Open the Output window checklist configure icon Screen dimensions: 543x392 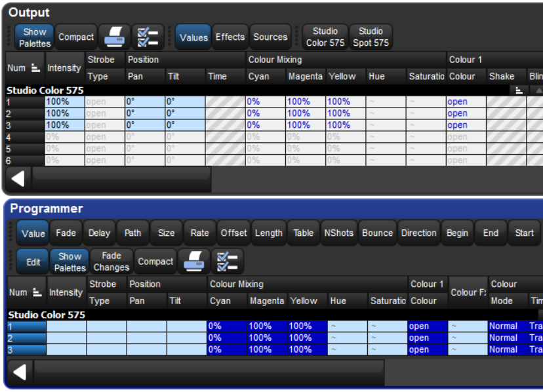[148, 37]
